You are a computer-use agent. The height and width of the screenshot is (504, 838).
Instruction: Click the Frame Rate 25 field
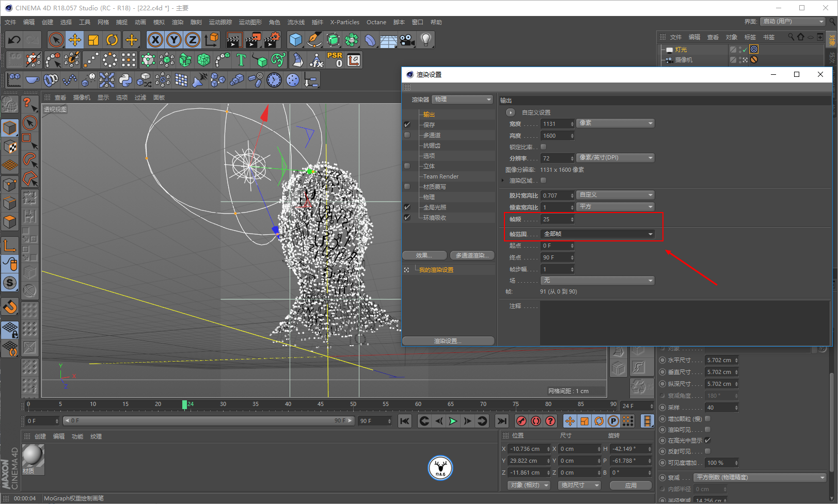coord(557,219)
